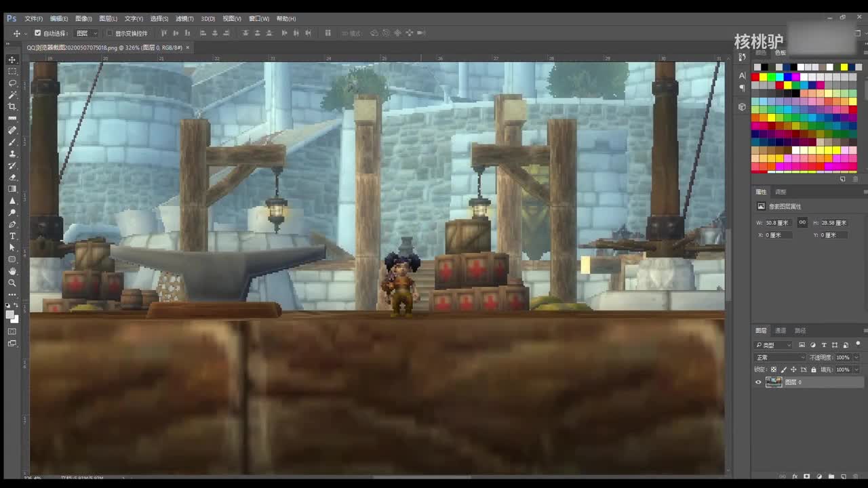The width and height of the screenshot is (868, 488).
Task: Toggle lock artboard nesting icon
Action: pyautogui.click(x=804, y=369)
